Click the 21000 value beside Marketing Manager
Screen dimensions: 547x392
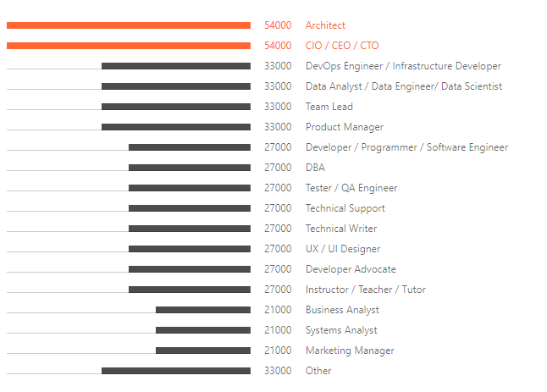coord(278,351)
